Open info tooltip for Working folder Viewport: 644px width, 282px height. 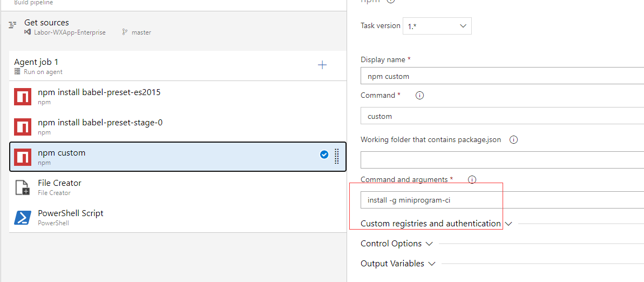pyautogui.click(x=513, y=140)
